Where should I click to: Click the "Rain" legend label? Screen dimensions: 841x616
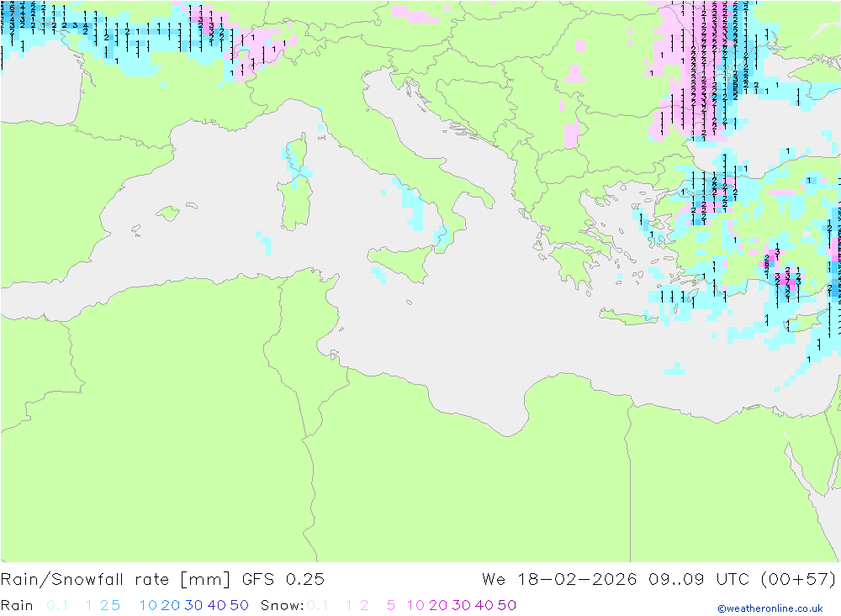pos(17,605)
